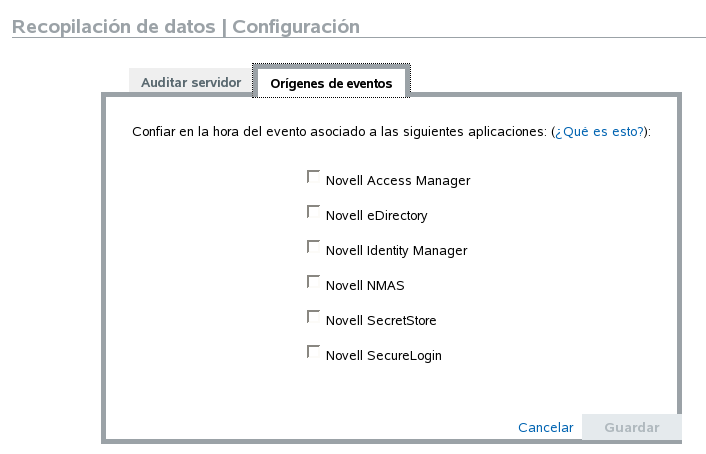The width and height of the screenshot is (706, 454).
Task: Open the ¿Qué es esto? help link
Action: [600, 132]
